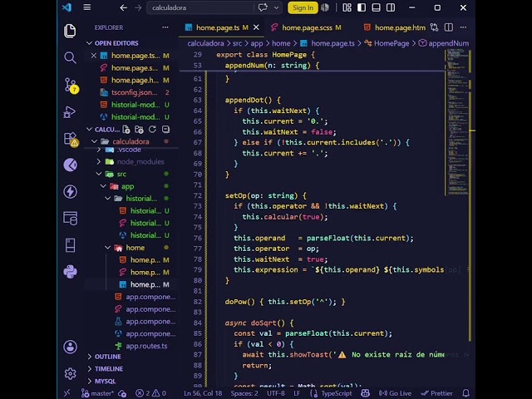Viewport: 532px width, 399px height.
Task: Click the editor minimap
Action: coord(457,122)
